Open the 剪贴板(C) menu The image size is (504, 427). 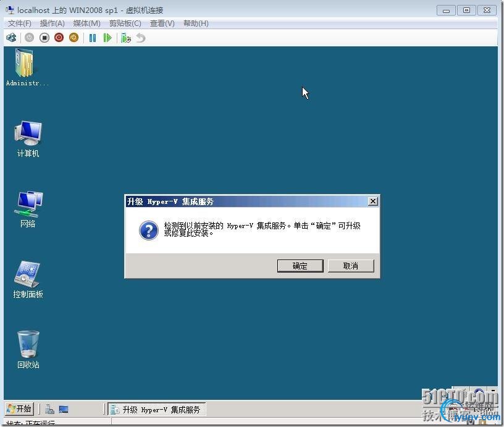tap(125, 23)
